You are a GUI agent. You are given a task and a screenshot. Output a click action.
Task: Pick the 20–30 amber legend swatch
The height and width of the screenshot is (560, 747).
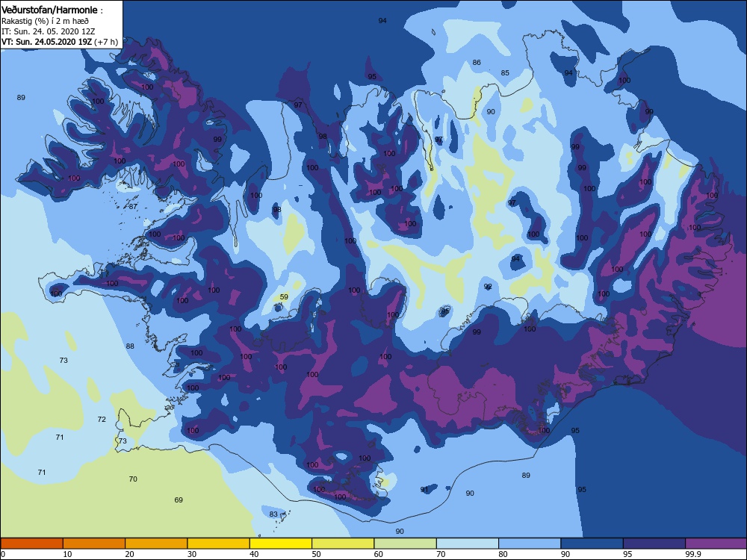coord(156,544)
